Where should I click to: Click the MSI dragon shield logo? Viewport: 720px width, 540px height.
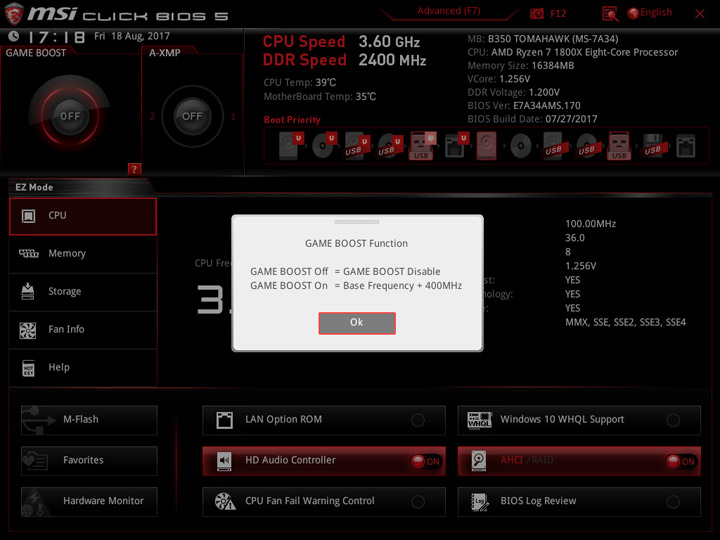point(14,13)
